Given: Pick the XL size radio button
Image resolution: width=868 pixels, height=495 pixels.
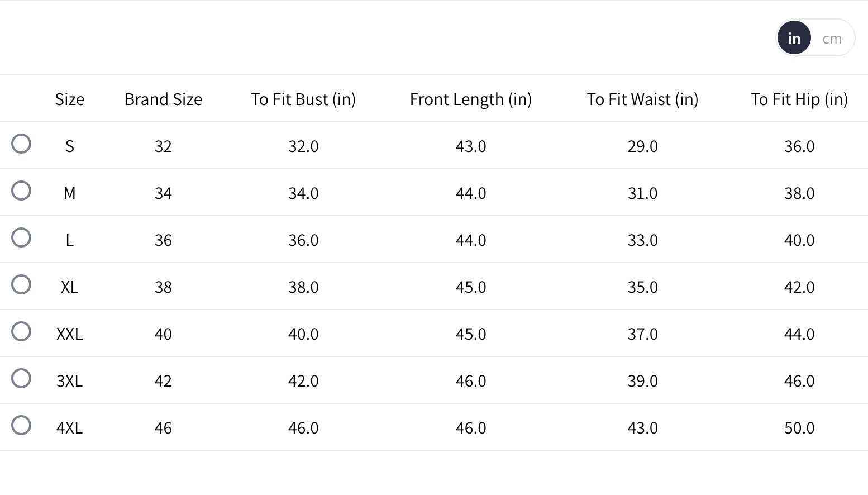Looking at the screenshot, I should coord(21,284).
